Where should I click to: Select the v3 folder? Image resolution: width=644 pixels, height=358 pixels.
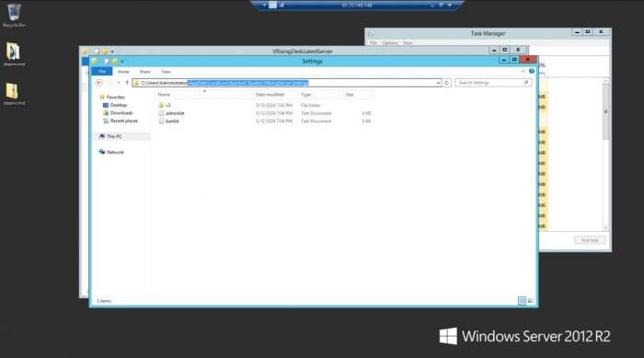pyautogui.click(x=165, y=105)
